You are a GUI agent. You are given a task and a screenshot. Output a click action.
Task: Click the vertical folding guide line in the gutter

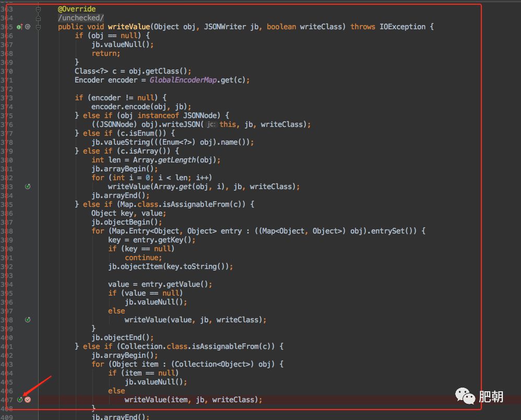tap(38, 209)
